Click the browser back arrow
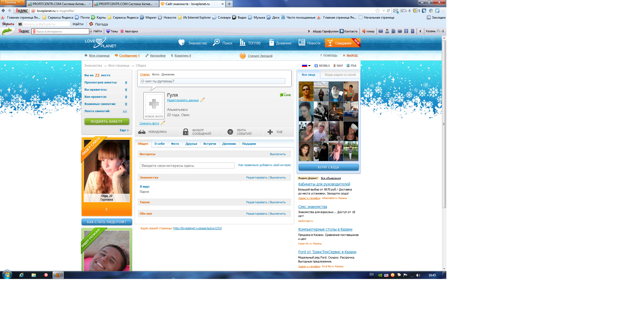Image resolution: width=644 pixels, height=322 pixels. click(3, 11)
